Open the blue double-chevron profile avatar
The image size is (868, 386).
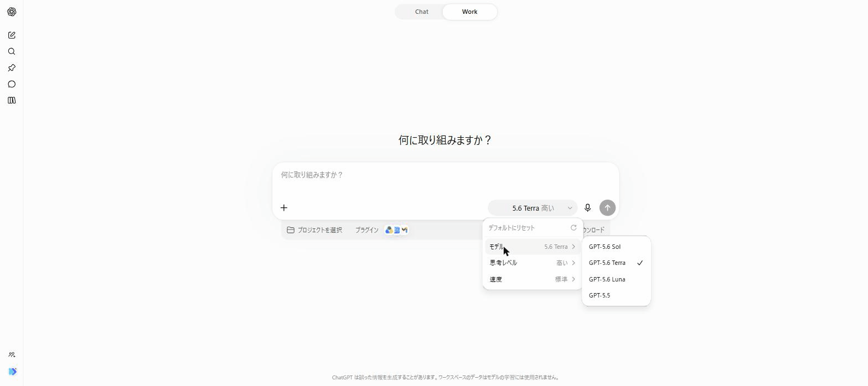(x=12, y=372)
